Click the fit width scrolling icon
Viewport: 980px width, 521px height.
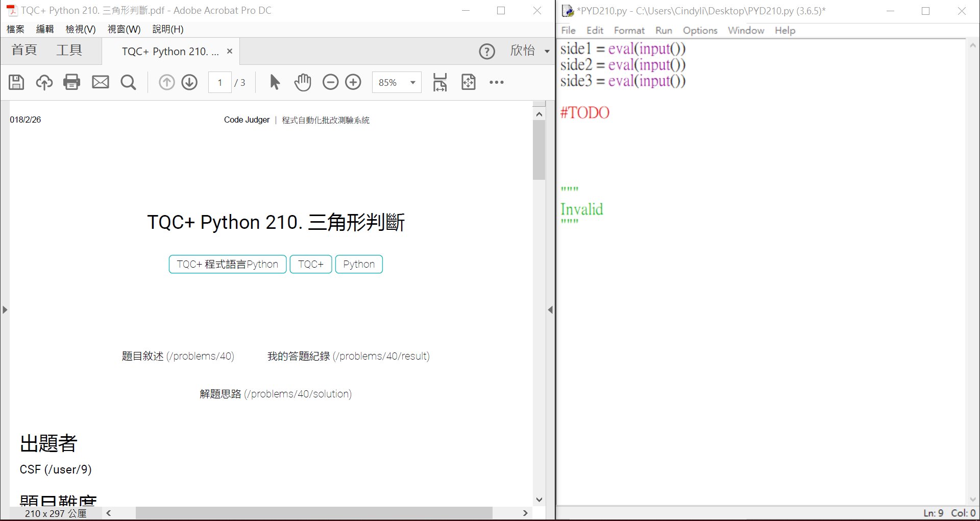439,82
